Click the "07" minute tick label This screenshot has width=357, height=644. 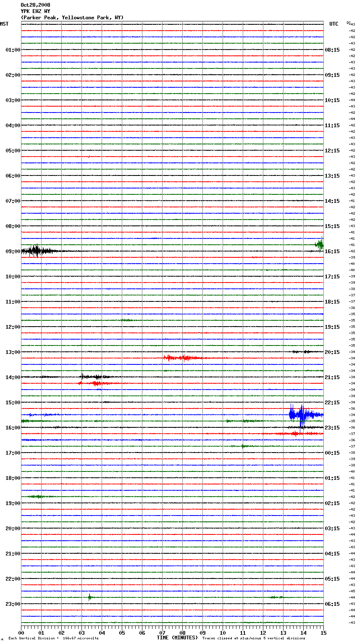tap(162, 633)
